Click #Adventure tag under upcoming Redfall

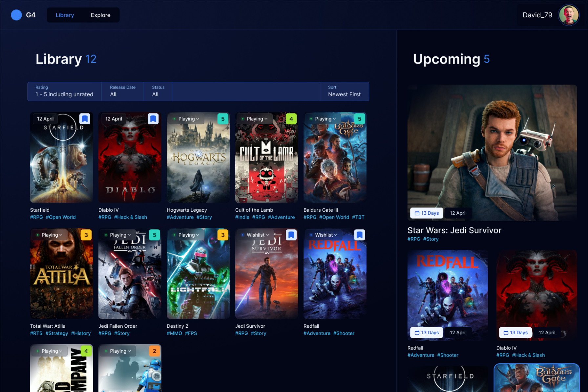pos(421,355)
